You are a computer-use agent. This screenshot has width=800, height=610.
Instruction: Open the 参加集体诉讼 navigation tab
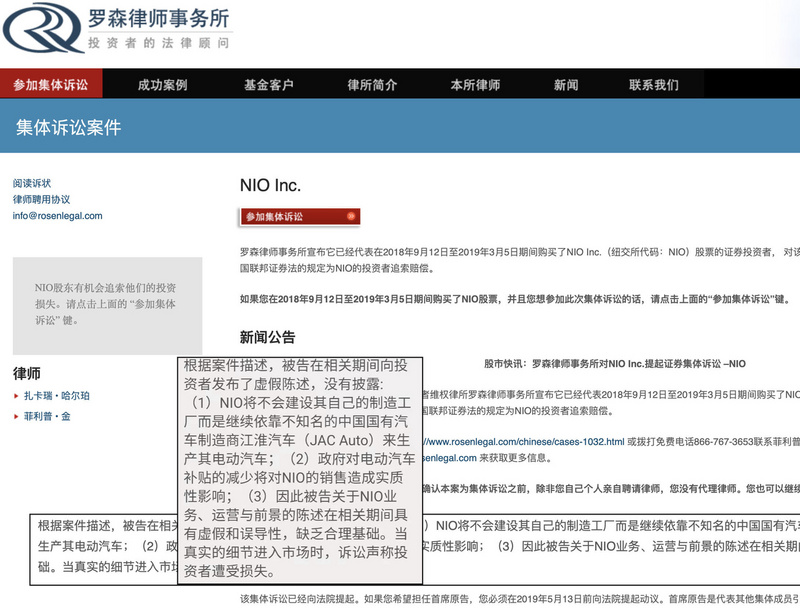(x=51, y=84)
